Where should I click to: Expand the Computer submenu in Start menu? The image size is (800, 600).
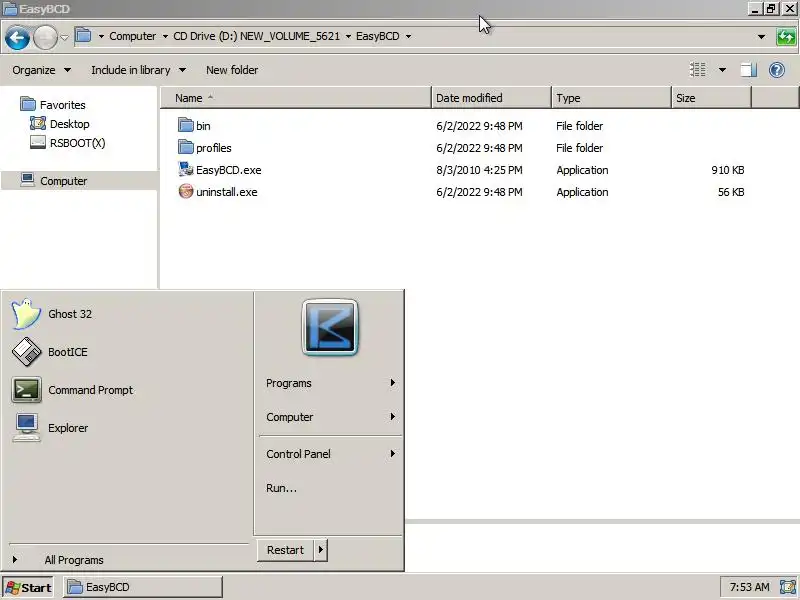[x=330, y=417]
